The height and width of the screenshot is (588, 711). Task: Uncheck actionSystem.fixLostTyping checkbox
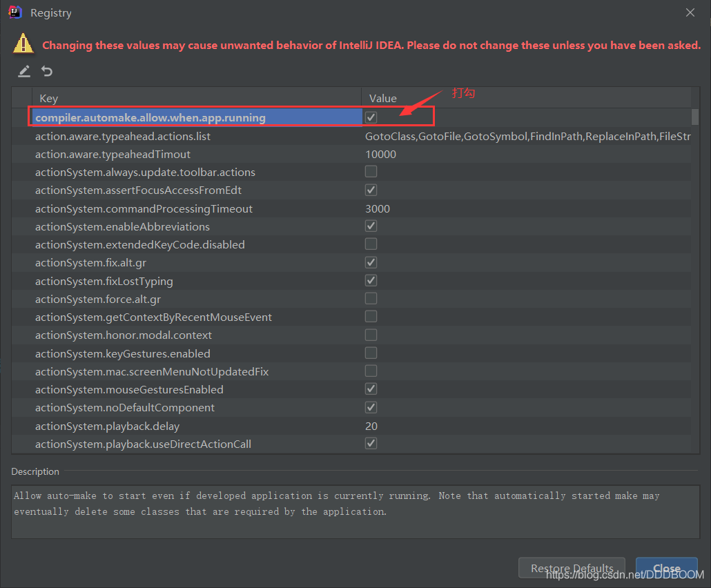point(371,281)
